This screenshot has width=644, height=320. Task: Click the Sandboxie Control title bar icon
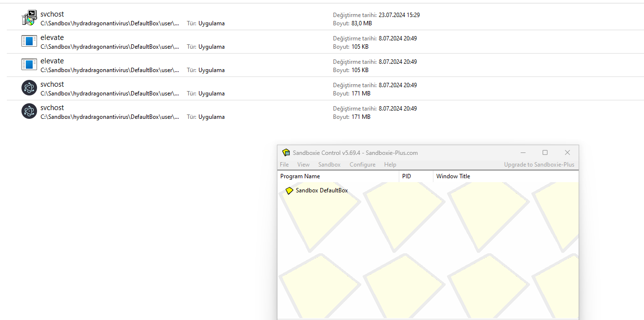[x=286, y=152]
